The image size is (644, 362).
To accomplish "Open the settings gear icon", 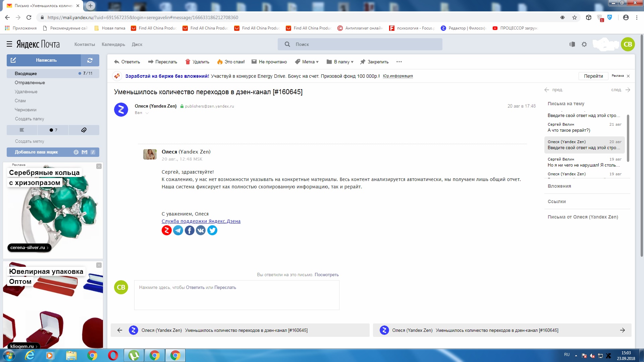I will coord(584,44).
